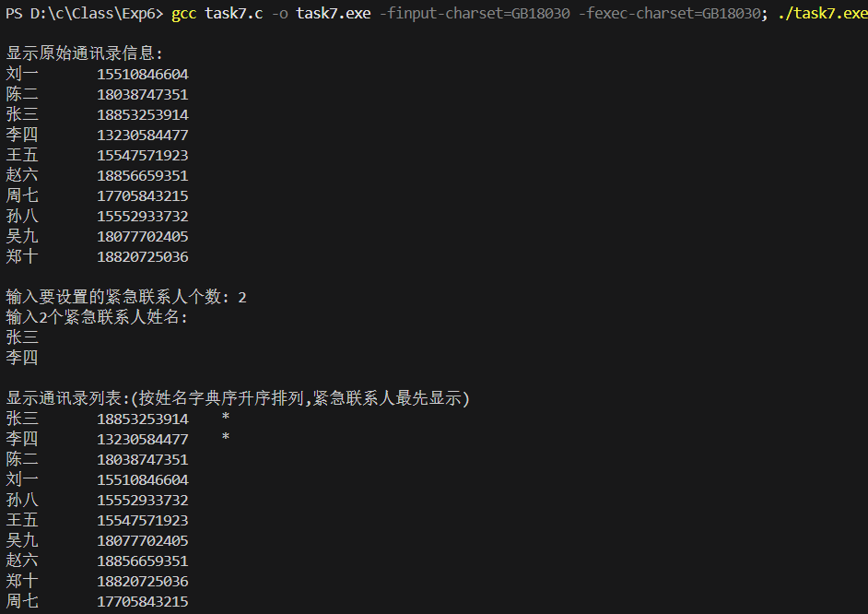This screenshot has height=614, width=868.
Task: Click 15552933732 in the original list
Action: coord(143,217)
